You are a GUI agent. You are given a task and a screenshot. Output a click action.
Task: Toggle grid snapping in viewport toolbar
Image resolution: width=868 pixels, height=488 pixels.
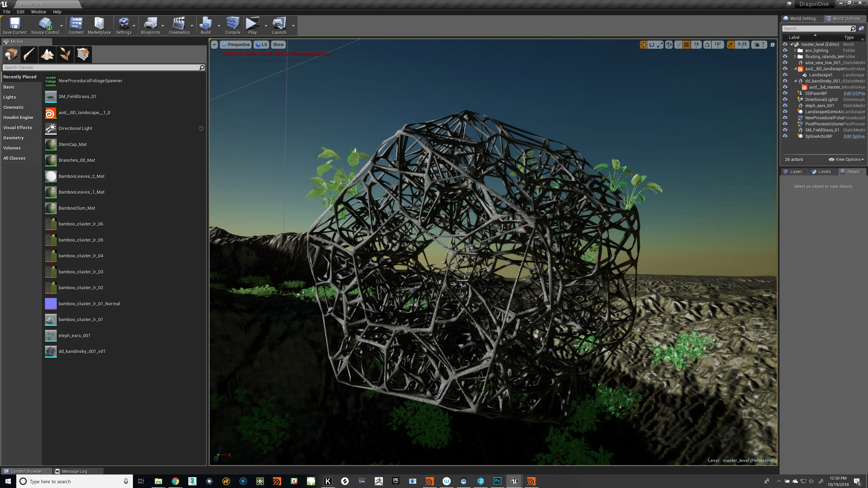686,45
